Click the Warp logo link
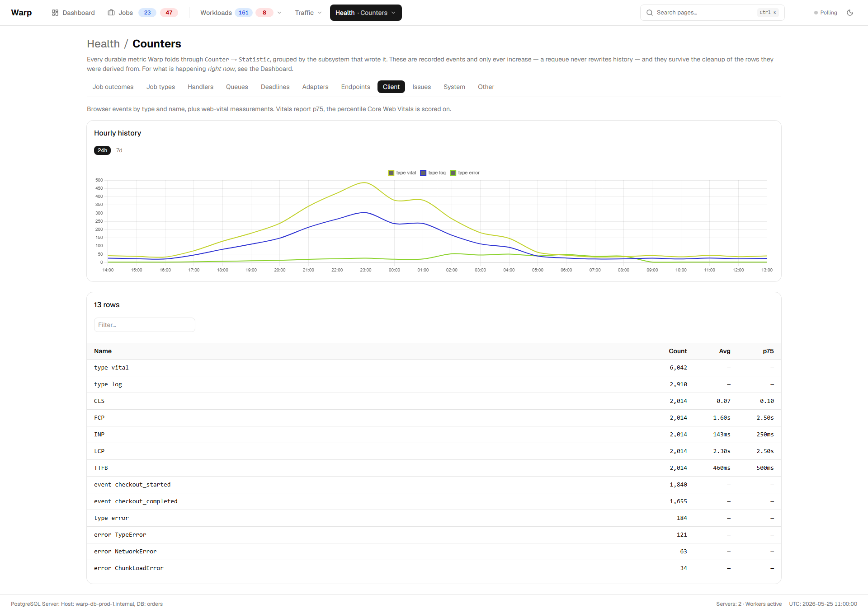868x613 pixels. (x=21, y=13)
